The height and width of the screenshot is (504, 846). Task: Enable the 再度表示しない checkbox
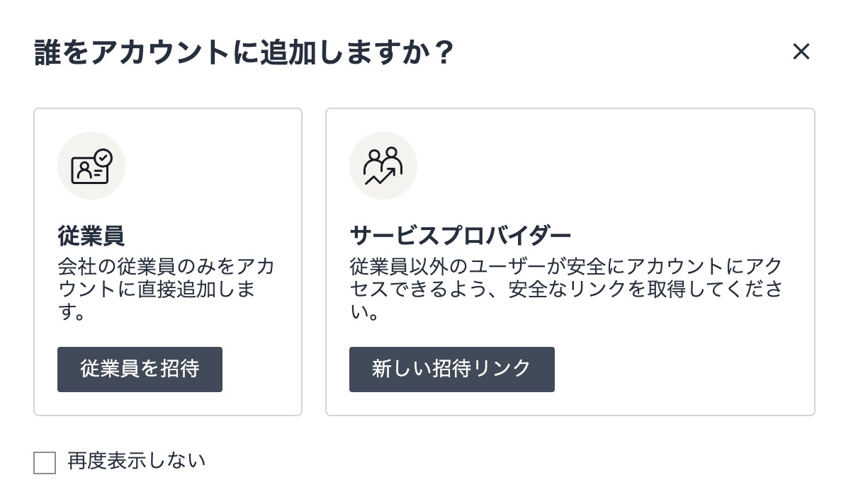click(x=45, y=463)
